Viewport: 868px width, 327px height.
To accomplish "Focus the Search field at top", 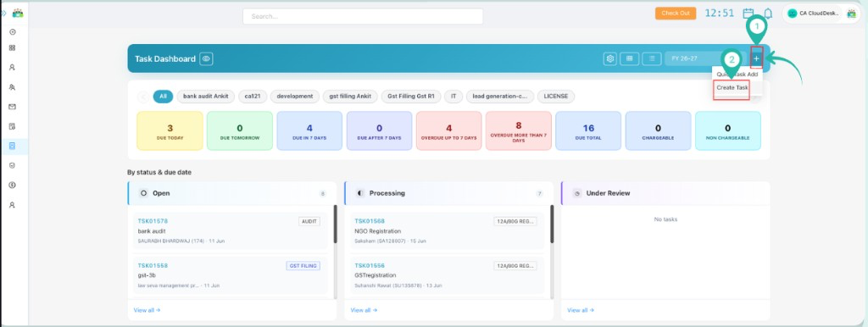I will point(363,17).
